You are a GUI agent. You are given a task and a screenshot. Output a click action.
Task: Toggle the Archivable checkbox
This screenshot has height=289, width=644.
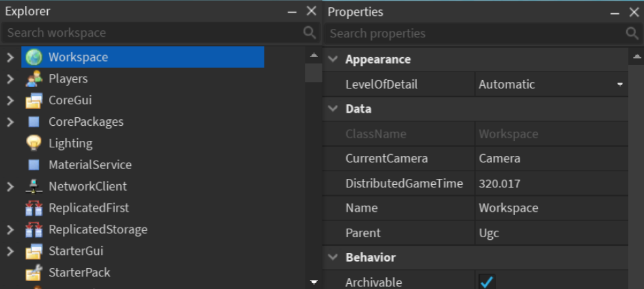(x=487, y=282)
